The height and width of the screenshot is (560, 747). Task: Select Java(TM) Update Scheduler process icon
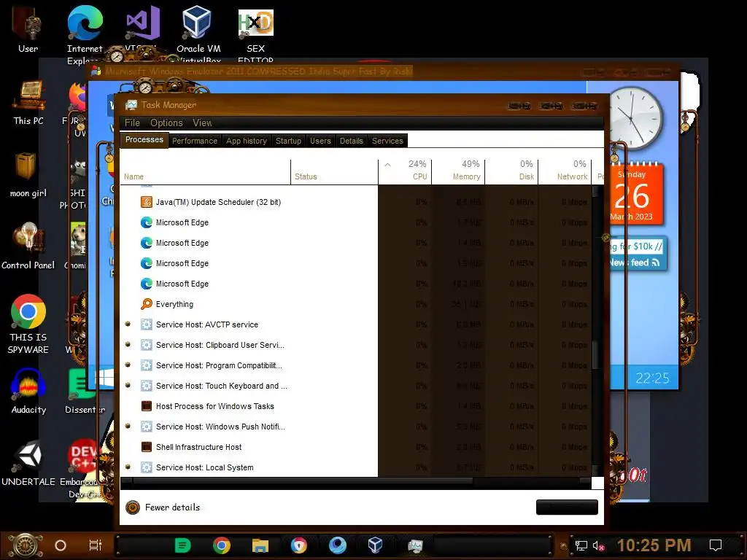click(x=146, y=202)
